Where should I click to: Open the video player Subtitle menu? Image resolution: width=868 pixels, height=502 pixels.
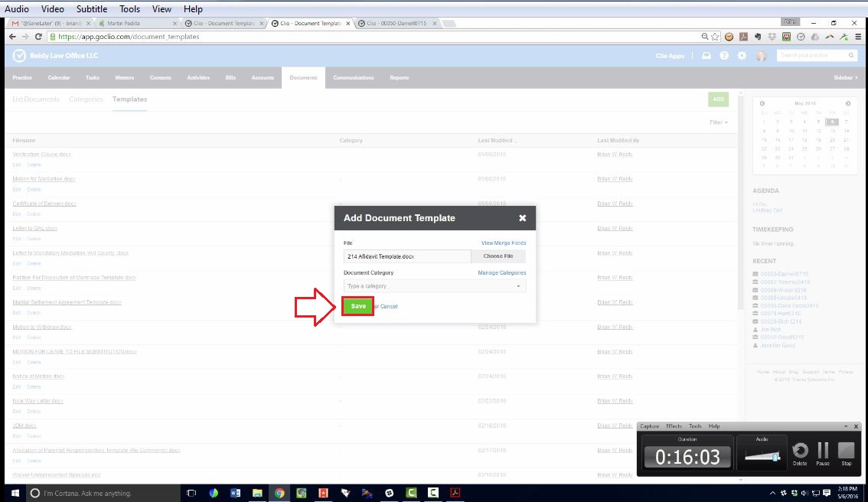pyautogui.click(x=92, y=9)
